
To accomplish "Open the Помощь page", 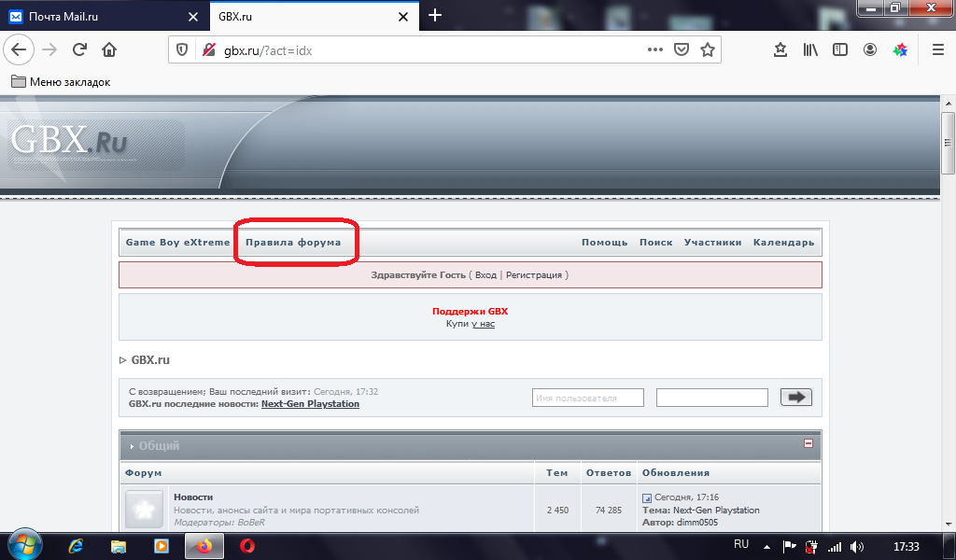I will pos(604,243).
